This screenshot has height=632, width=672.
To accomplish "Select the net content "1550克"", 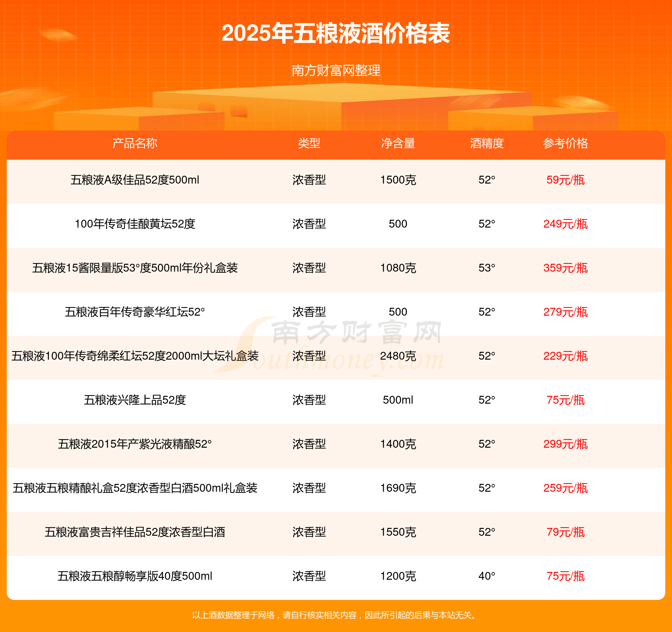I will point(398,532).
